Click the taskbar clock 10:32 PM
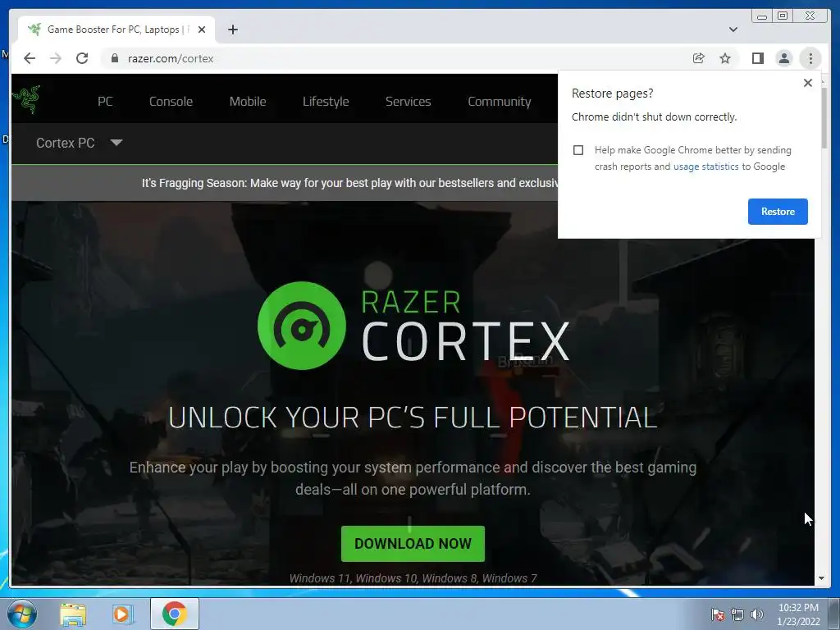The height and width of the screenshot is (630, 840). (798, 608)
